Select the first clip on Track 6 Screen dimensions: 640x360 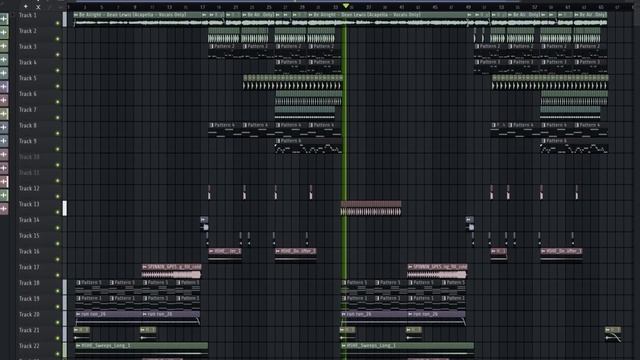(x=309, y=98)
